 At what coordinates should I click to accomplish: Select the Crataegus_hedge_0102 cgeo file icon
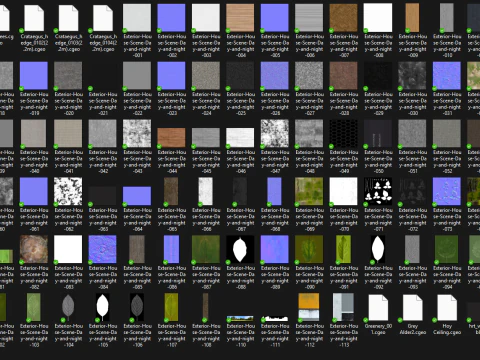34,18
